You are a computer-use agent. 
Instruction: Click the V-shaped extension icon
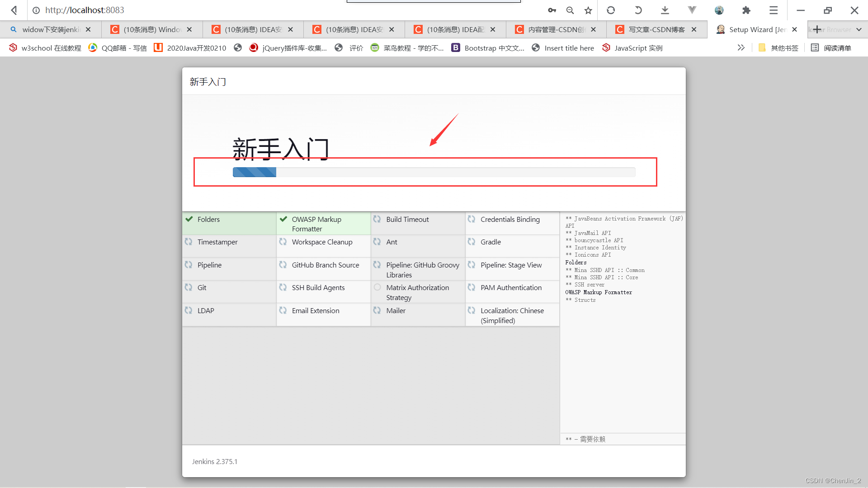(692, 9)
